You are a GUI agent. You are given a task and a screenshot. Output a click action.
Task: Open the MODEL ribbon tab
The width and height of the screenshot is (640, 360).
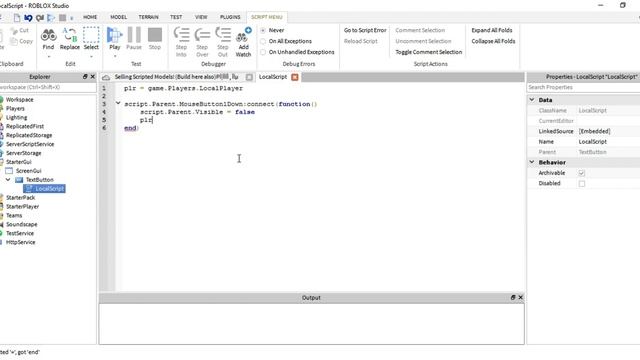click(118, 17)
